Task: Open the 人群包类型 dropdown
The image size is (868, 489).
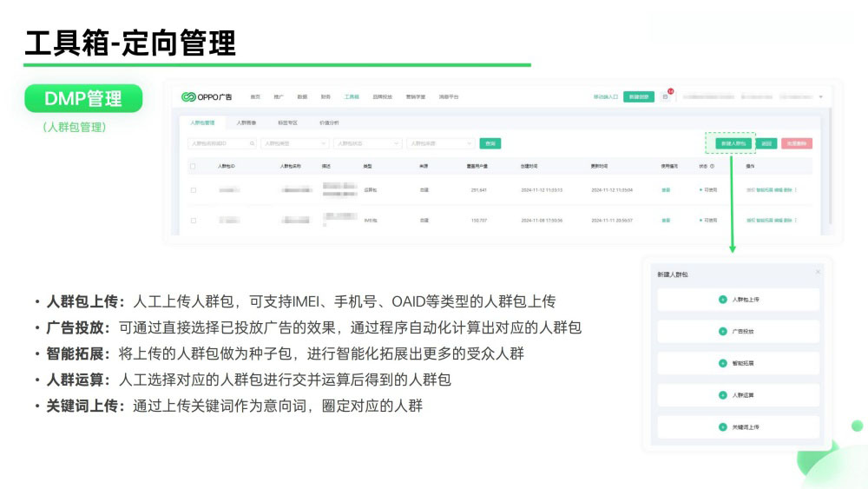Action: click(294, 143)
